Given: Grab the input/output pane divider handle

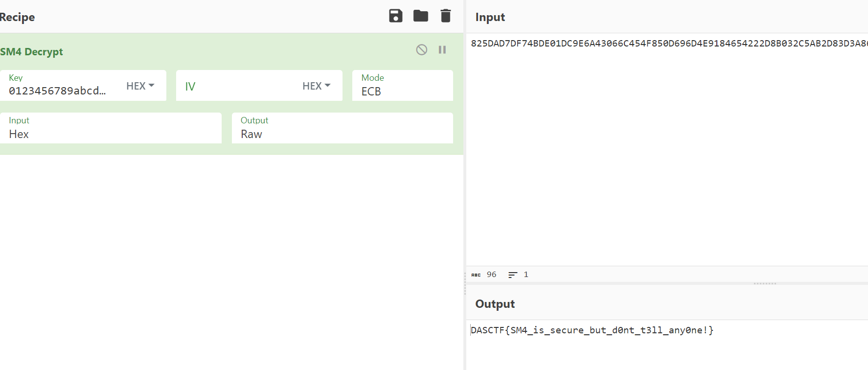Looking at the screenshot, I should click(765, 283).
